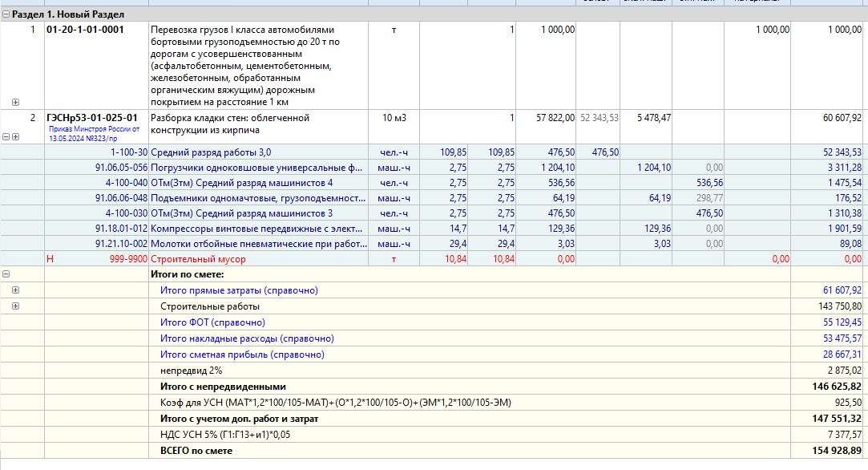Open "Итого ФОТ (справочно)" line
This screenshot has width=868, height=470.
(x=212, y=322)
